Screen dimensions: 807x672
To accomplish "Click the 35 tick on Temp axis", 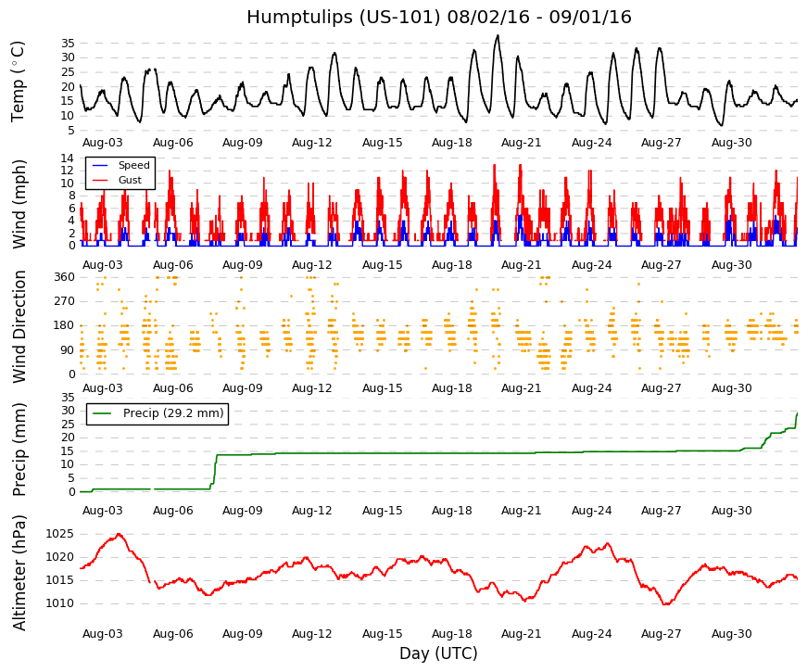I will click(68, 44).
